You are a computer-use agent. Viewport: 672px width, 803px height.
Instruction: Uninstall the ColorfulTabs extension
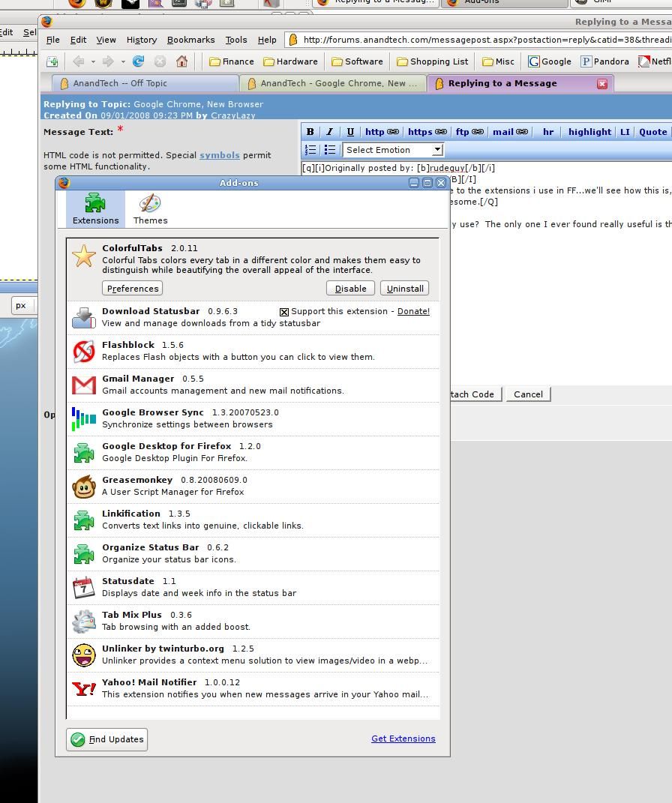coord(405,289)
